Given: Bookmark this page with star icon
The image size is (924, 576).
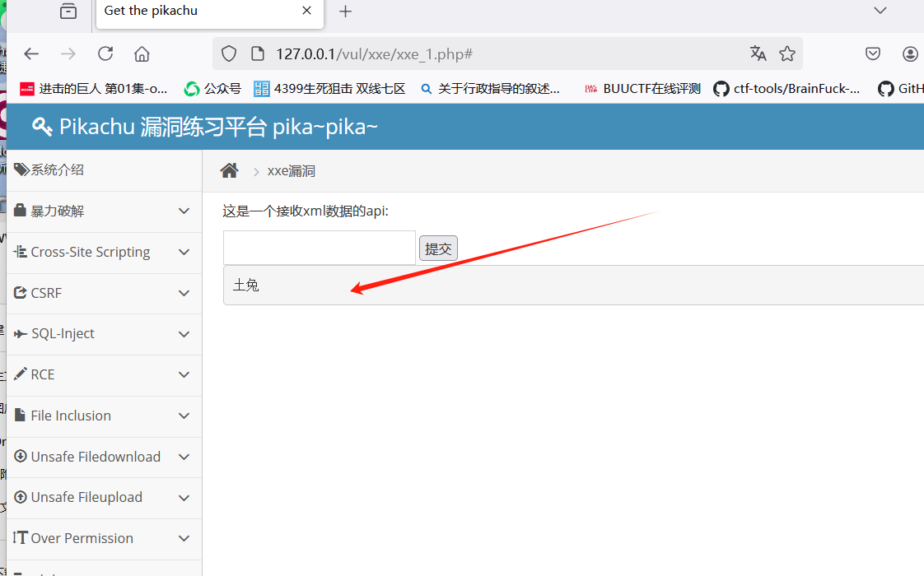Looking at the screenshot, I should tap(787, 54).
